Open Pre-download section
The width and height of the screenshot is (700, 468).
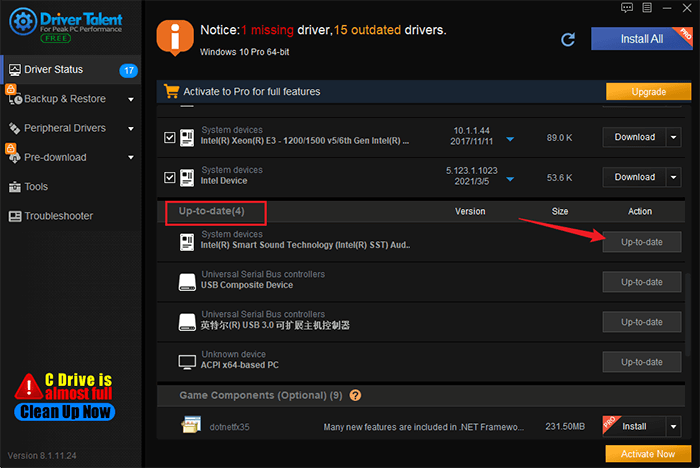coord(71,158)
